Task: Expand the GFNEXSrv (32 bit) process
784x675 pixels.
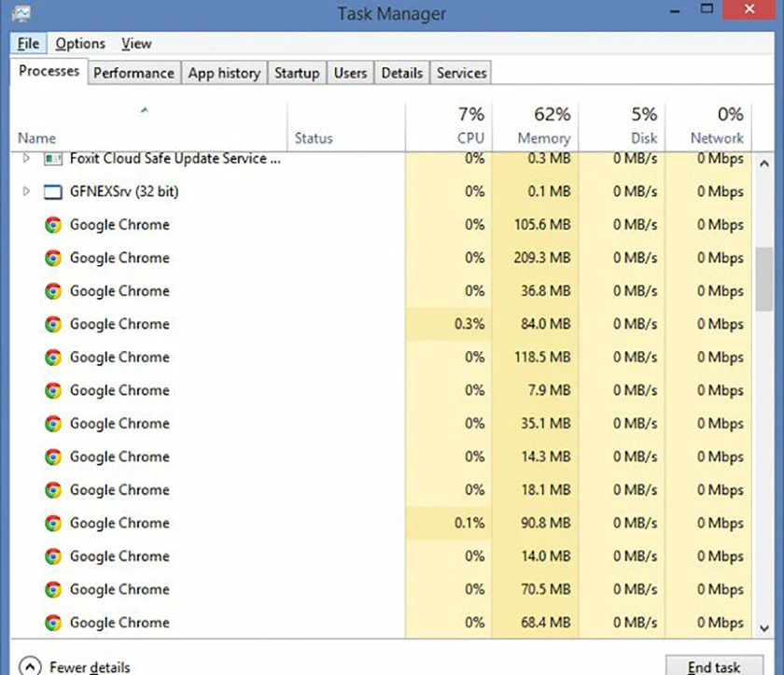Action: coord(26,191)
